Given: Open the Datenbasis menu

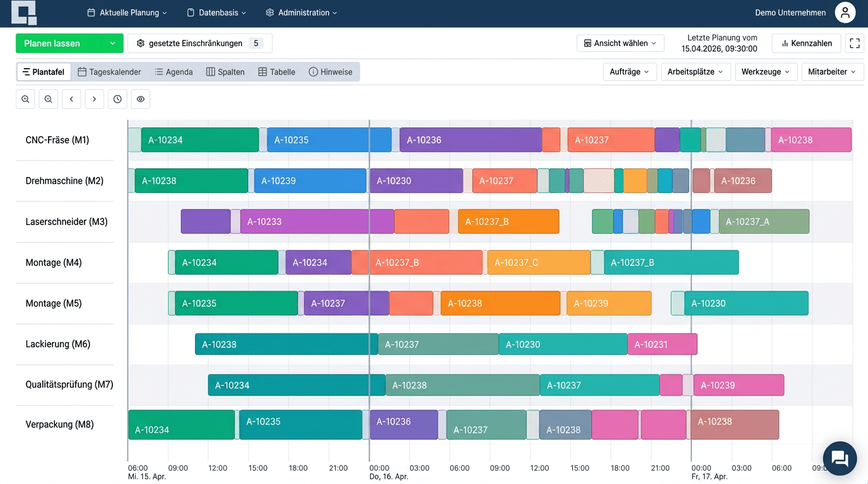Looking at the screenshot, I should (216, 12).
